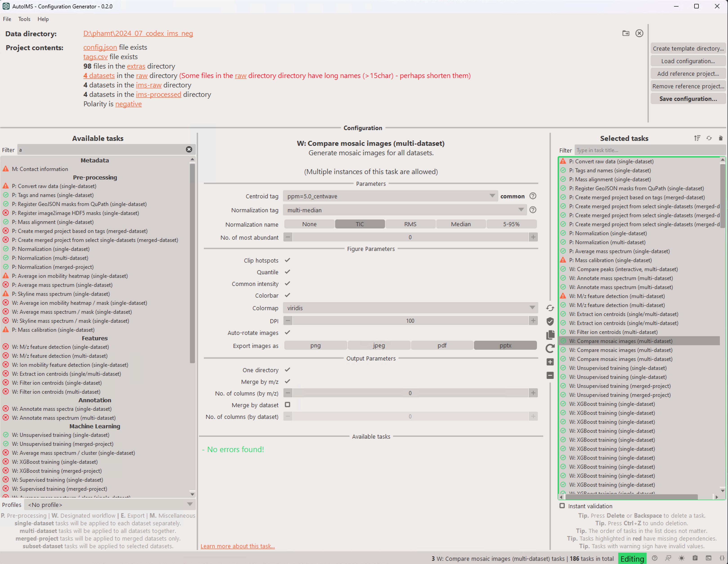Image resolution: width=728 pixels, height=564 pixels.
Task: Enable the Merge by dataset checkbox
Action: [x=287, y=405]
